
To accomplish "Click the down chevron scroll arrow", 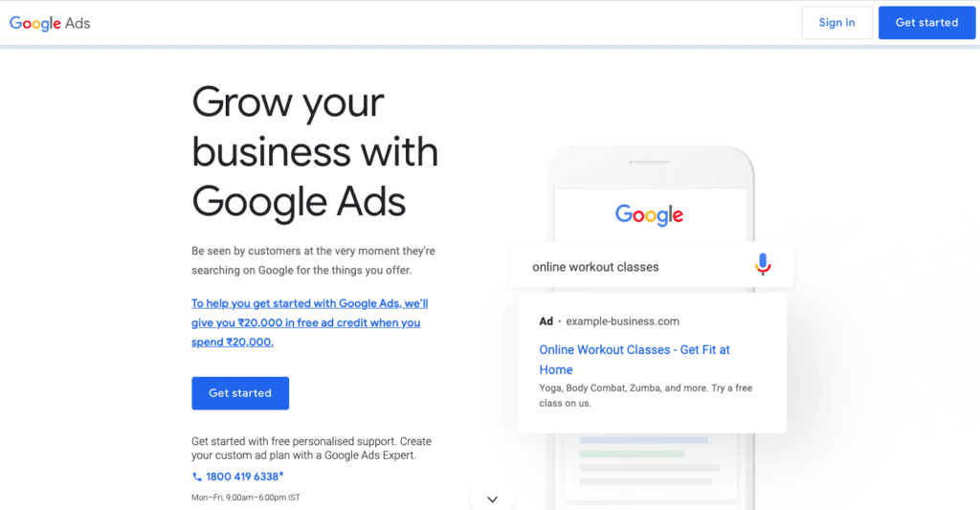I will [493, 499].
